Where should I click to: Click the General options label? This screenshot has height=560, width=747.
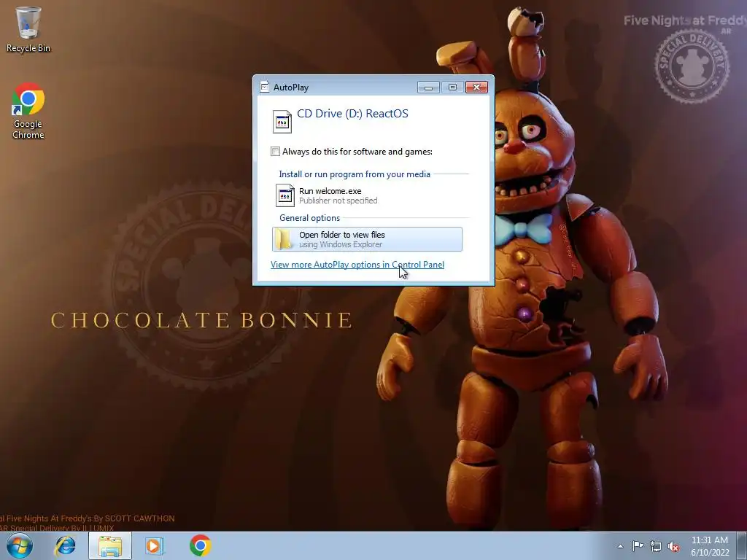point(309,218)
